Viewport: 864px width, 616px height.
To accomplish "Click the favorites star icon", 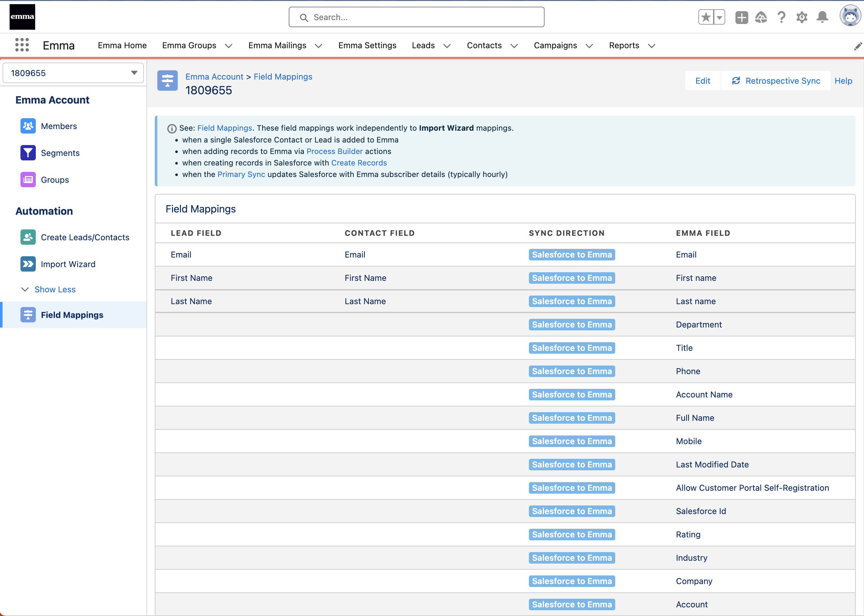I will click(706, 17).
